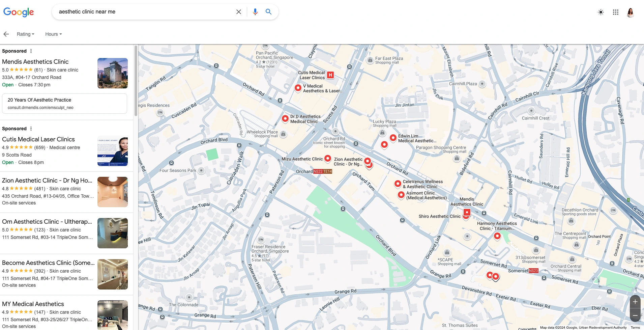This screenshot has width=644, height=330.
Task: Click 313@somerset shopping mall icon
Action: (536, 250)
